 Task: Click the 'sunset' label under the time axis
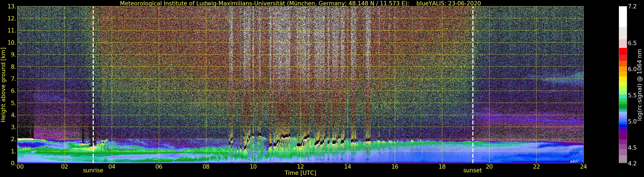click(x=473, y=170)
